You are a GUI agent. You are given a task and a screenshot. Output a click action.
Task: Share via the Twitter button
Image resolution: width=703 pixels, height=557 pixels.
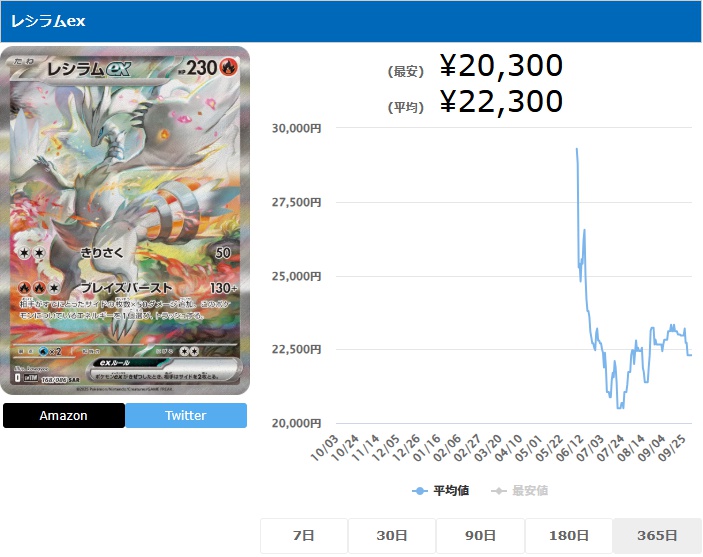[186, 415]
